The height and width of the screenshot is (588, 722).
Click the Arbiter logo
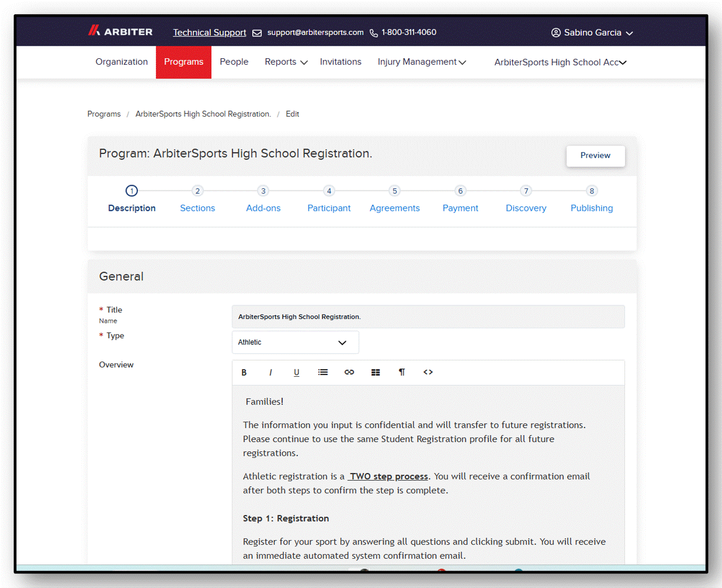[120, 31]
